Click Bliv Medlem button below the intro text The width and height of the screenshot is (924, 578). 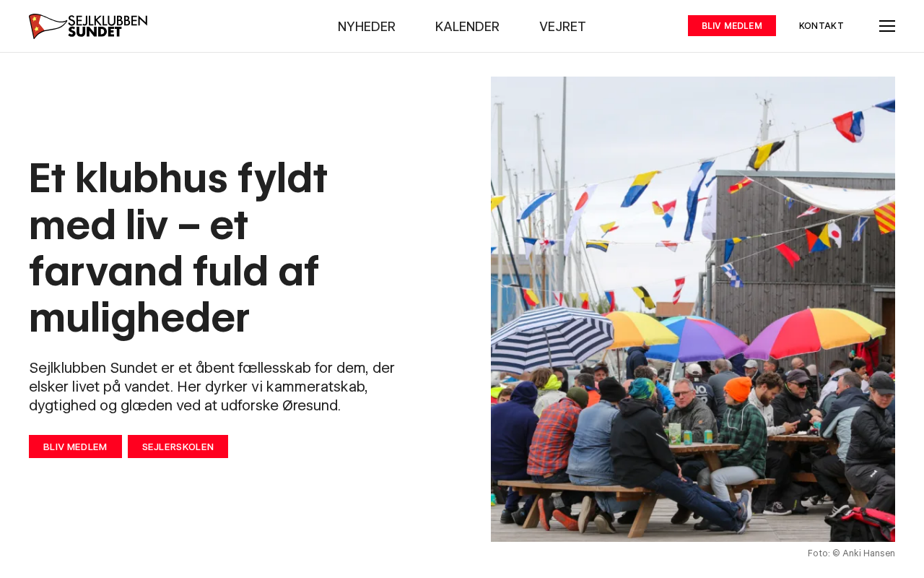[75, 447]
